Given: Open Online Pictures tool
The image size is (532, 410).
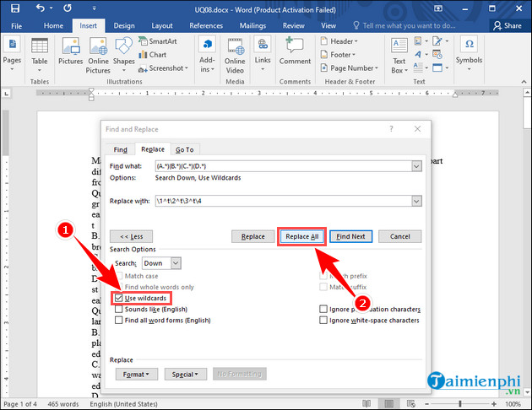Looking at the screenshot, I should (x=99, y=55).
